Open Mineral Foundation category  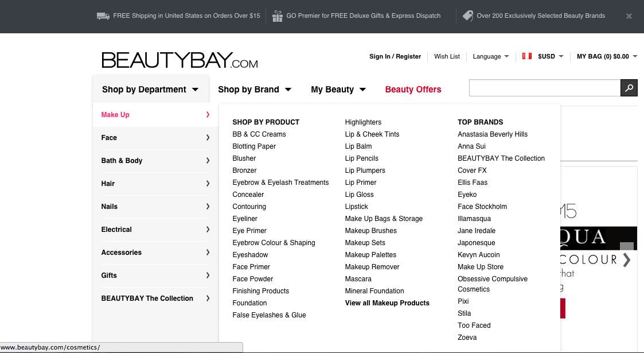[374, 291]
